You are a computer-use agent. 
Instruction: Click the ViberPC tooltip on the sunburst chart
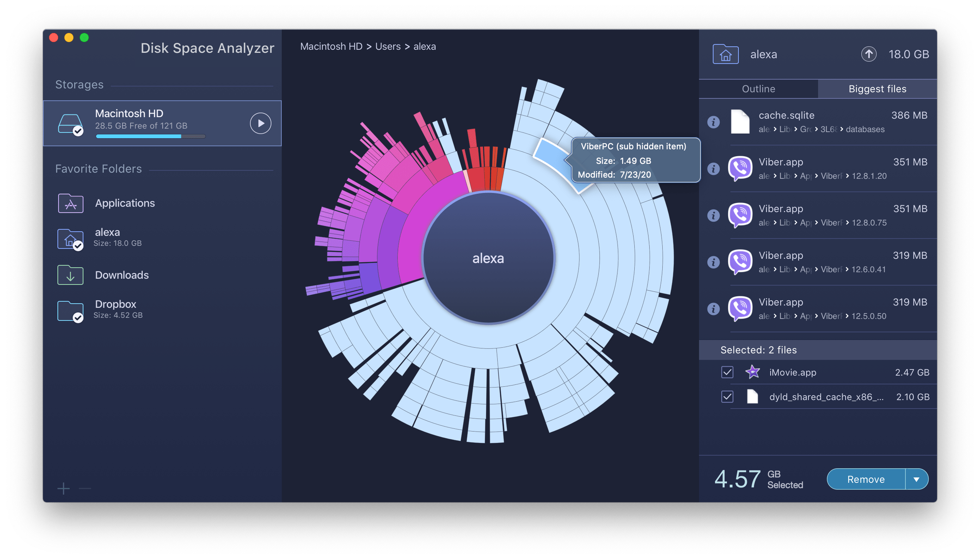[x=631, y=160]
